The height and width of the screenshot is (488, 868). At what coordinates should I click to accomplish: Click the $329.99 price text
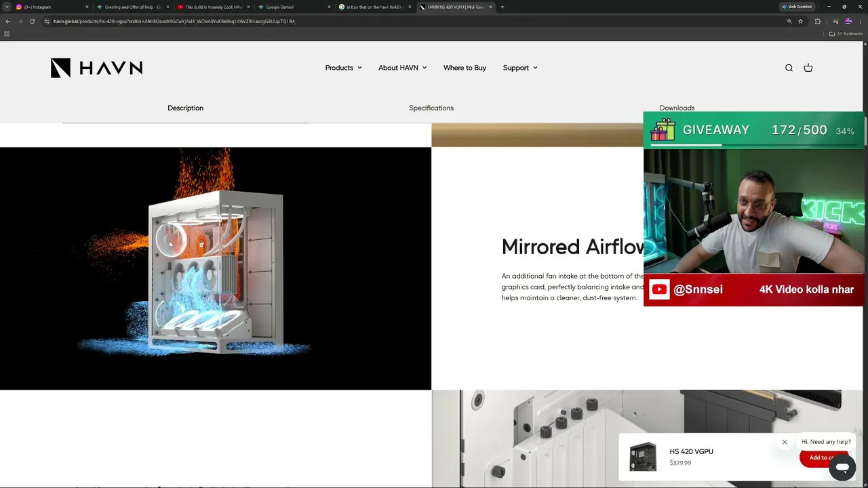680,463
